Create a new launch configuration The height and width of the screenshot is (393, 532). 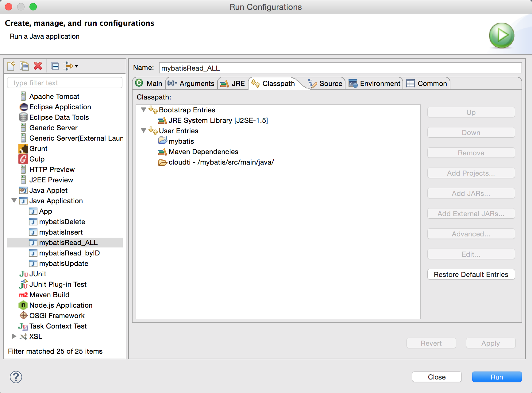pyautogui.click(x=11, y=66)
